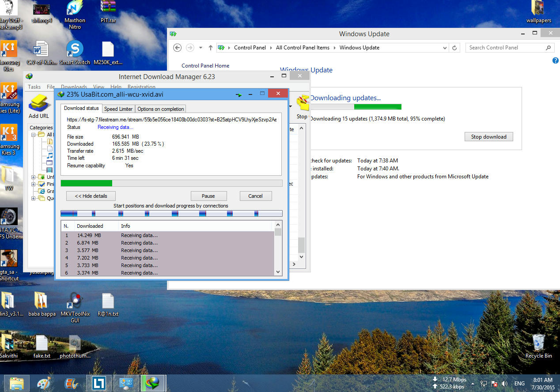Select the Grabber projects icon in IDM categories
This screenshot has height=392, width=560.
pyautogui.click(x=42, y=191)
